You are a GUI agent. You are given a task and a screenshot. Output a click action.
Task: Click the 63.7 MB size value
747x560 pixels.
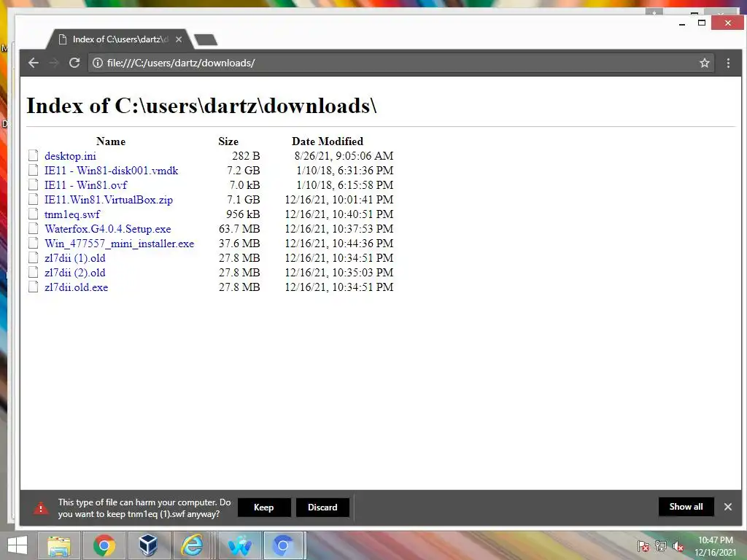(x=239, y=229)
